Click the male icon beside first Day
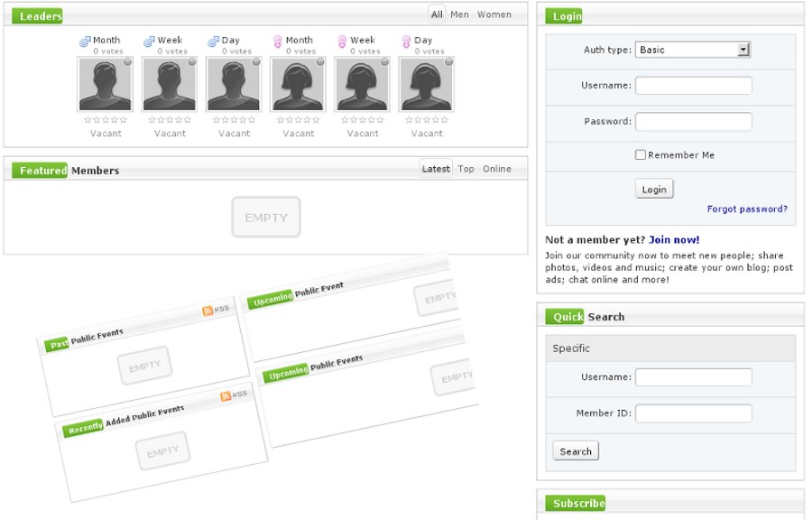The height and width of the screenshot is (520, 812). click(213, 42)
